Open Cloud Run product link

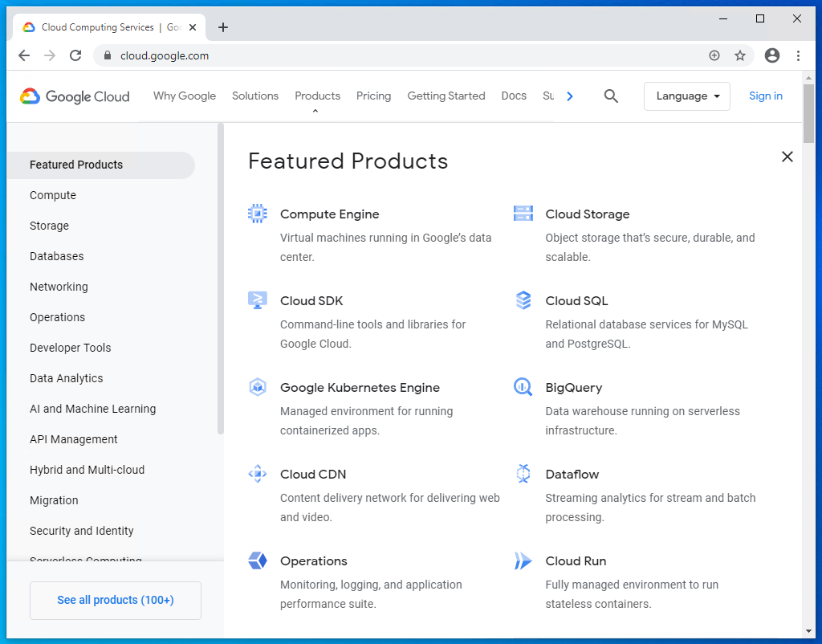pos(576,560)
